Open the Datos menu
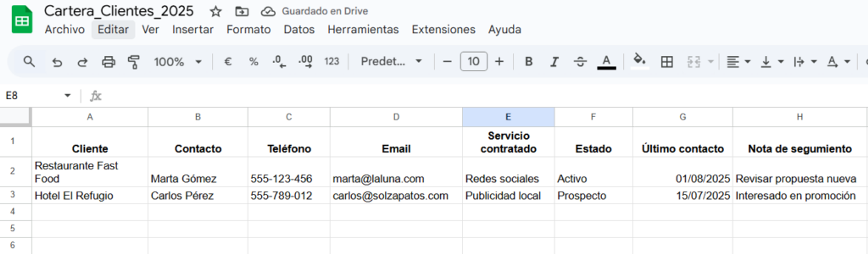The image size is (868, 254). coord(299,30)
